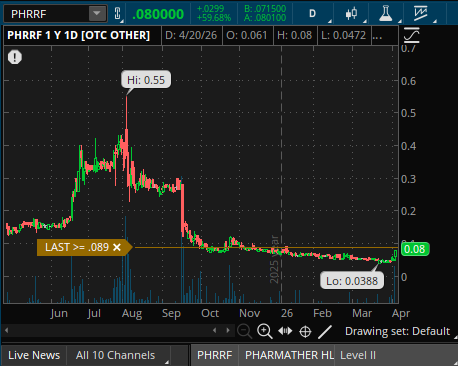Click the Lo: 0.0388 price bubble

[352, 281]
